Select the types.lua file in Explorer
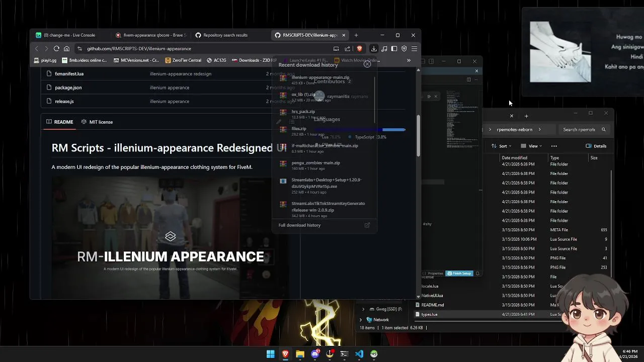Image resolution: width=644 pixels, height=362 pixels. coord(429,315)
